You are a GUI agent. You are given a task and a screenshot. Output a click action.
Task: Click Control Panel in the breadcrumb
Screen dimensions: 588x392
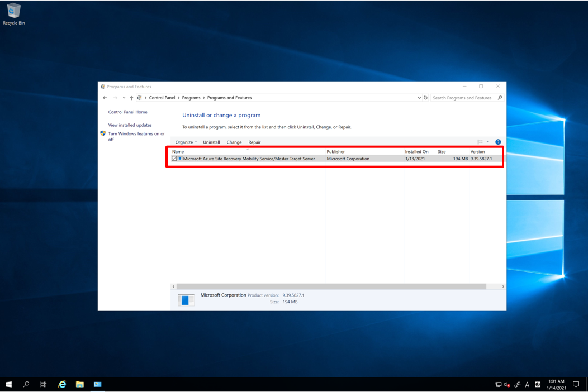(x=162, y=98)
